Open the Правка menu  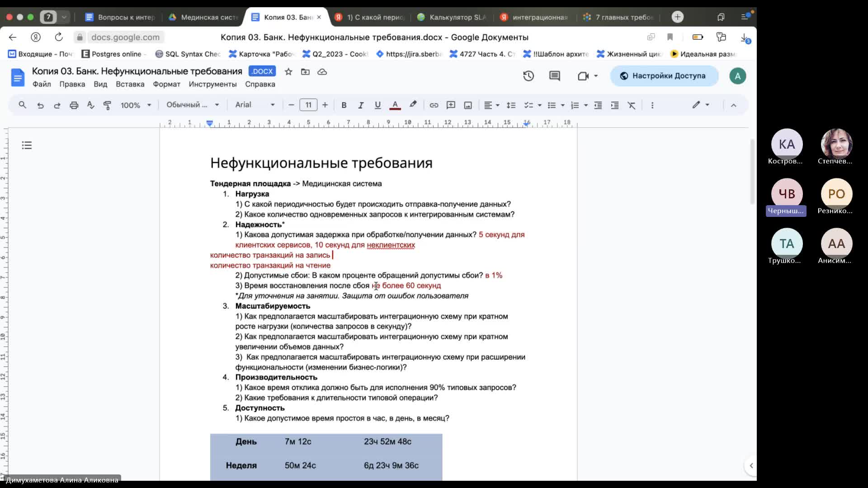[72, 84]
